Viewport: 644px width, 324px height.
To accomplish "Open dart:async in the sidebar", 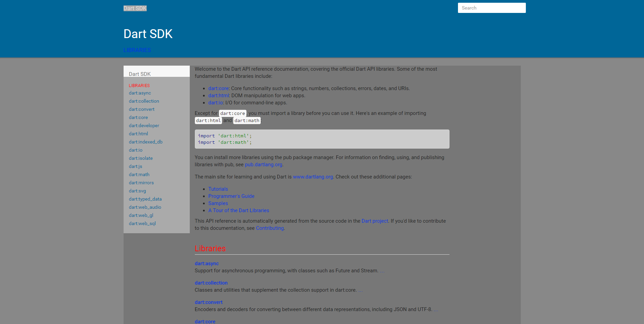I will [140, 93].
